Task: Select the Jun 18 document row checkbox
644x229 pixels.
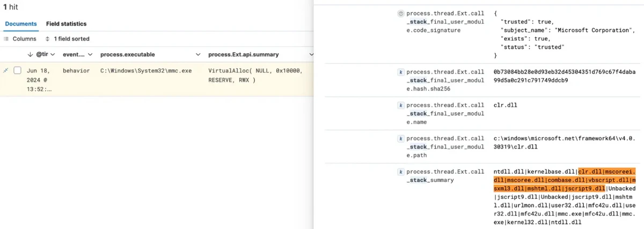Action: pos(18,70)
